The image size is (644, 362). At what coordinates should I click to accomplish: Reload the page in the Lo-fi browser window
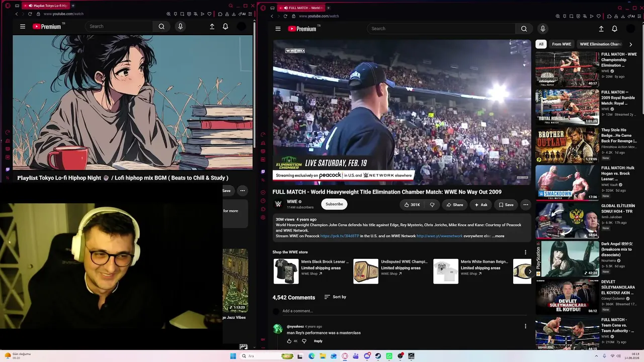pyautogui.click(x=30, y=14)
